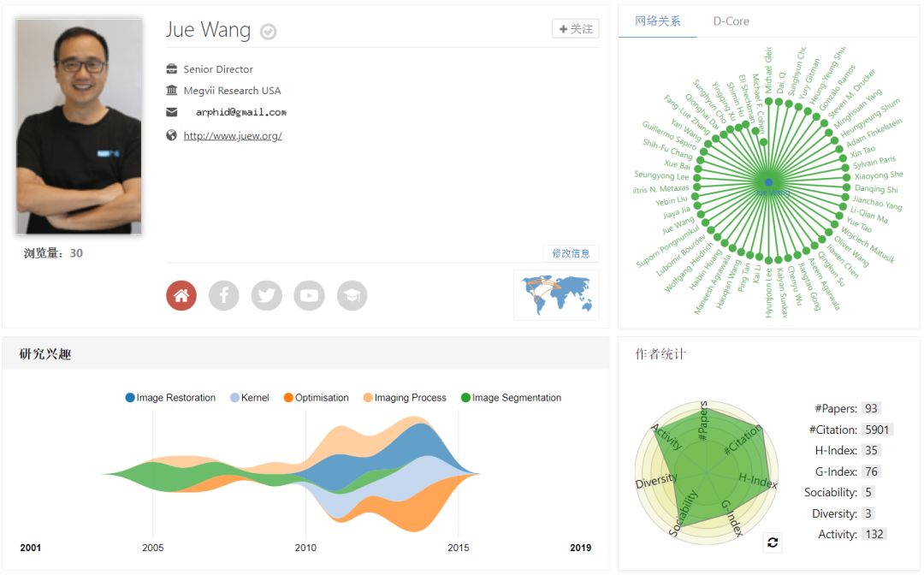Click the 关注 follow button
This screenshot has height=575, width=924.
click(575, 29)
